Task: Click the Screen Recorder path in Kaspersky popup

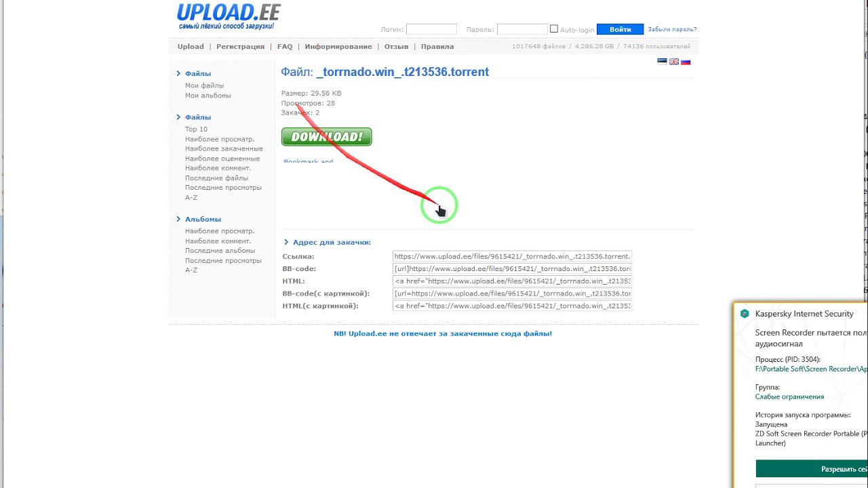Action: pos(811,369)
